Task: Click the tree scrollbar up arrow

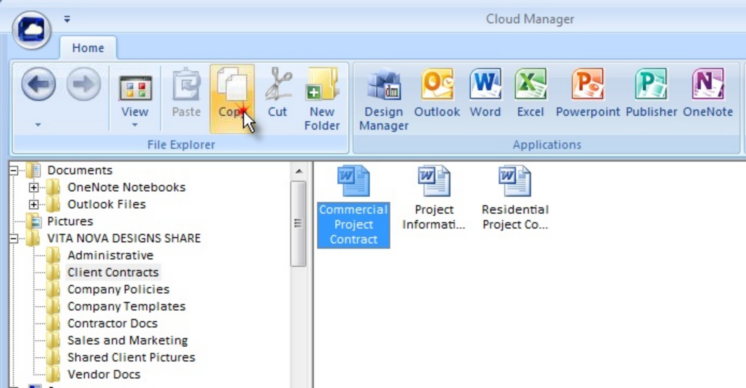Action: tap(299, 171)
